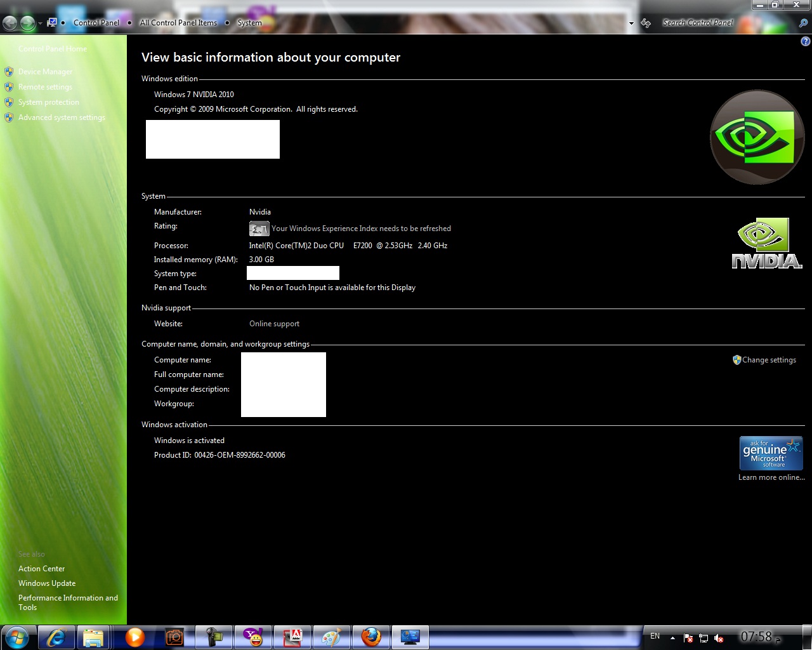The image size is (812, 650).
Task: Click the search magnifier icon
Action: [802, 23]
